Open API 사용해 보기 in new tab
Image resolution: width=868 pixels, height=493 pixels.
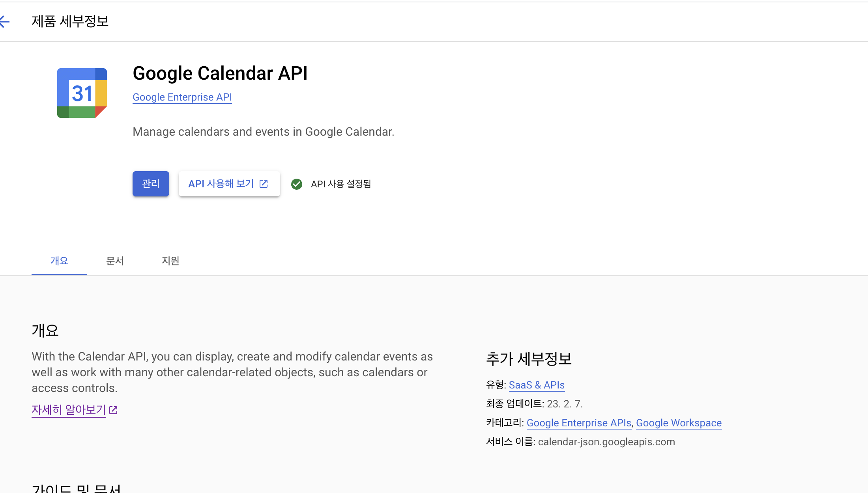[x=229, y=184]
